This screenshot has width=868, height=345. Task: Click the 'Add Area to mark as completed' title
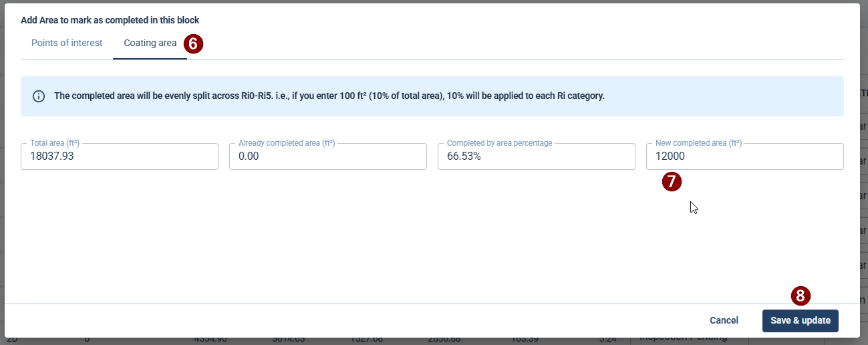[x=110, y=21]
